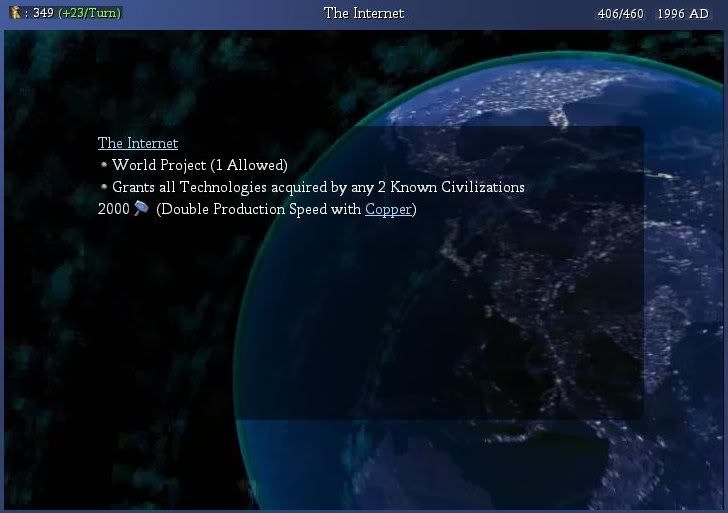Image resolution: width=728 pixels, height=513 pixels.
Task: Click the Double Production Speed text
Action: coord(286,209)
